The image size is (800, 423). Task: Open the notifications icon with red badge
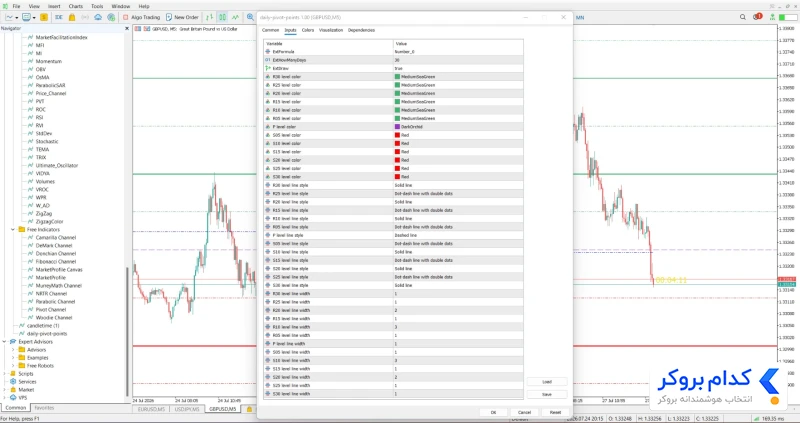757,17
